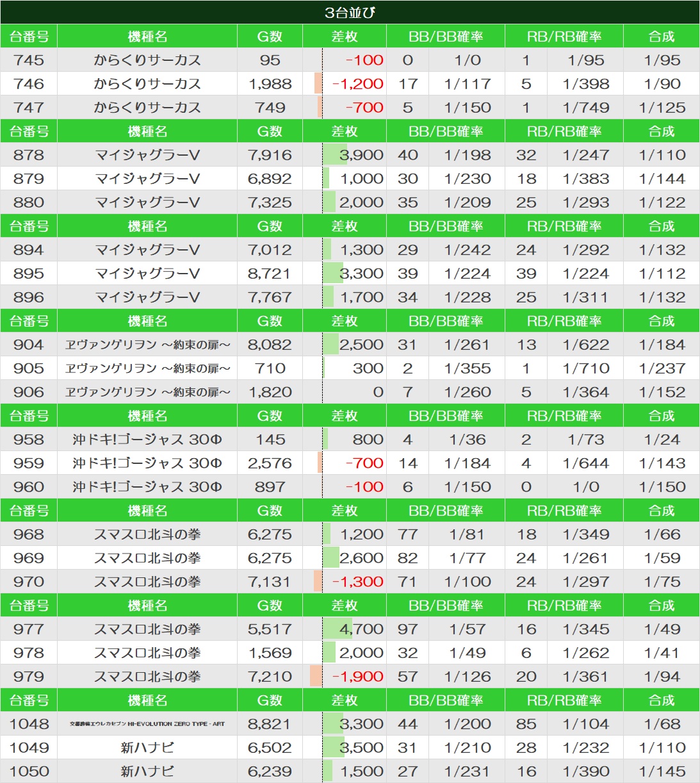Click からくりサーカス name in row 745

[x=147, y=60]
